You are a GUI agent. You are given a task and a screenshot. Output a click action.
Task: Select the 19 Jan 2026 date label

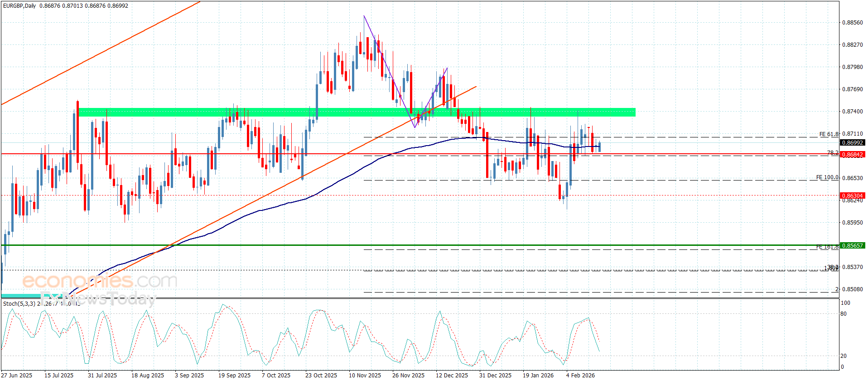538,375
